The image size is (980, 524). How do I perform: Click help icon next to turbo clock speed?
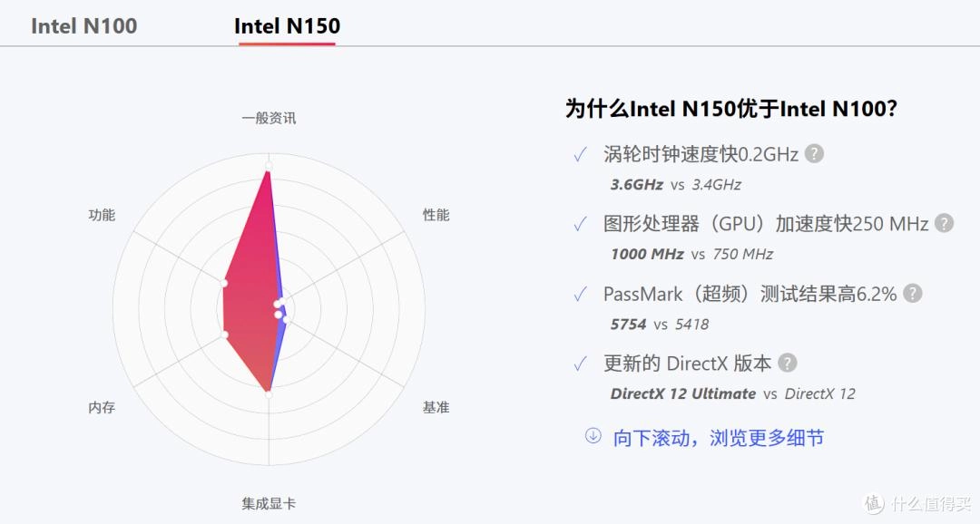pos(815,153)
